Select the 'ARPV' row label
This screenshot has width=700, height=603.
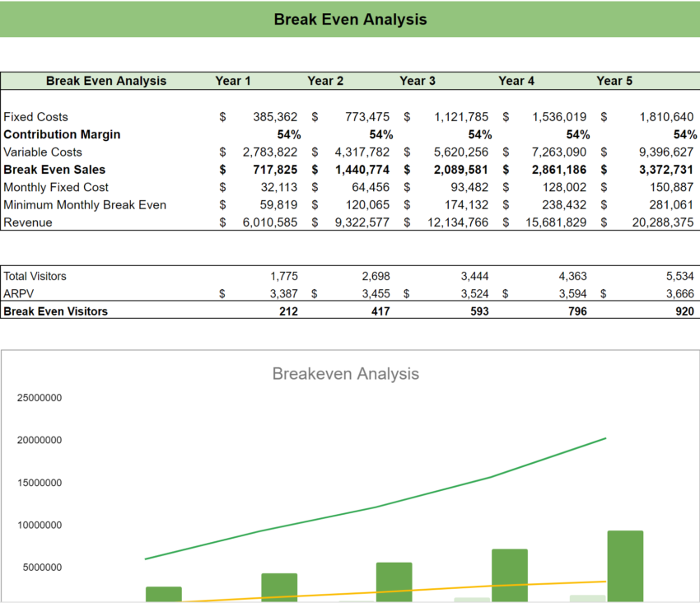[19, 293]
